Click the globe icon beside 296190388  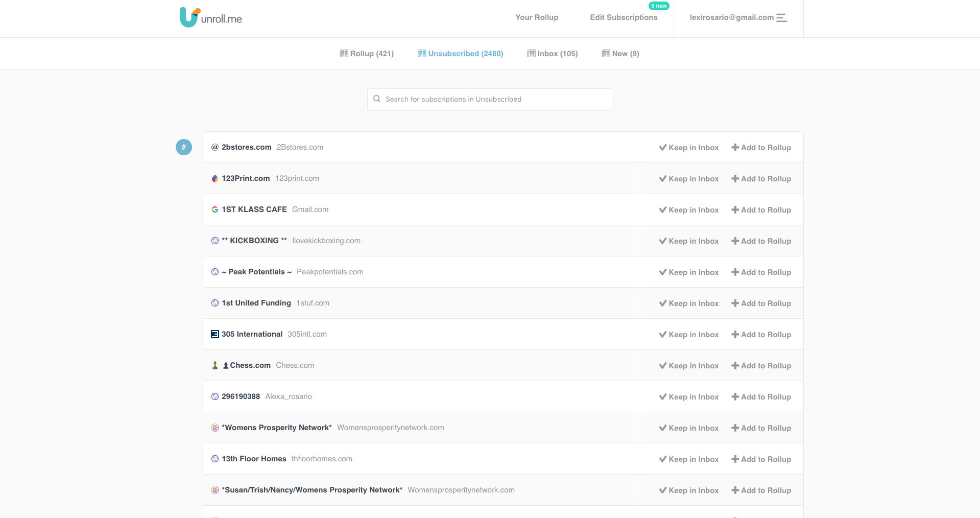[215, 396]
